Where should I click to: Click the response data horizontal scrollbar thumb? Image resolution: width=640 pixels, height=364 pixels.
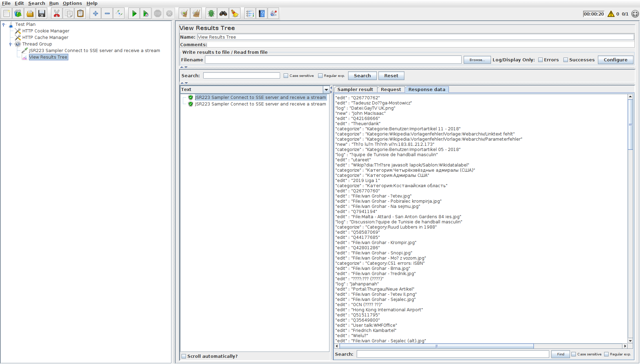pos(436,346)
